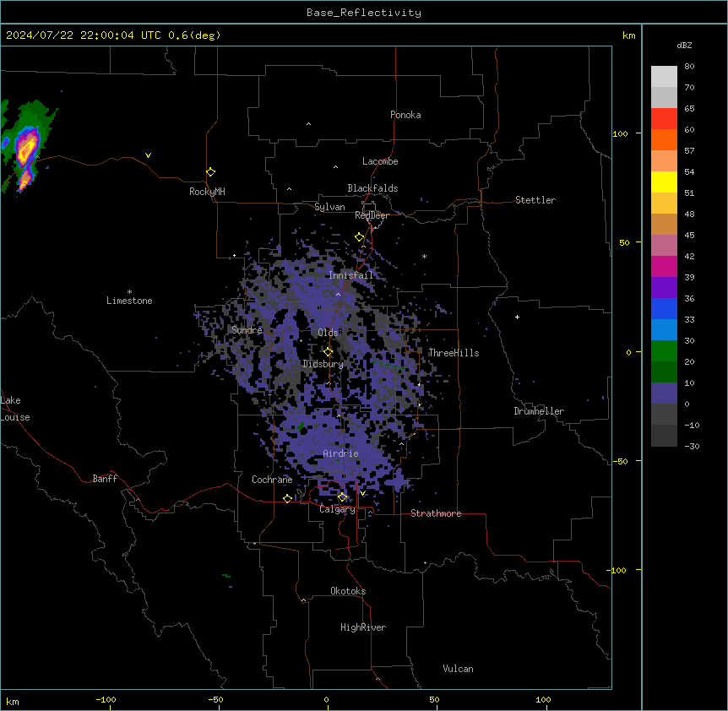Image resolution: width=728 pixels, height=711 pixels.
Task: Click the Blackfalds city label
Action: [372, 188]
